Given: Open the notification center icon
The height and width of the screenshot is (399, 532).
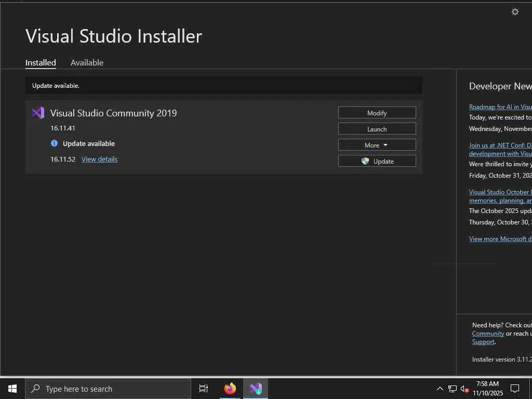Looking at the screenshot, I should [x=515, y=389].
